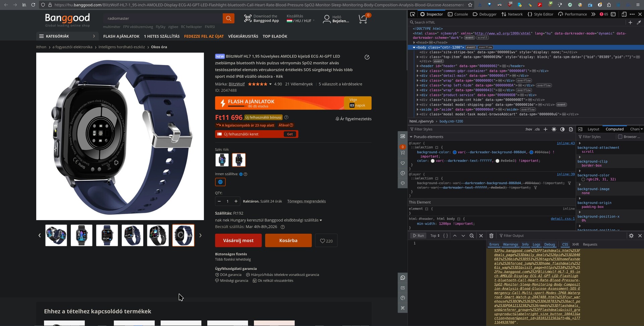Switch to the Console tab
This screenshot has height=326, width=644.
458,14
